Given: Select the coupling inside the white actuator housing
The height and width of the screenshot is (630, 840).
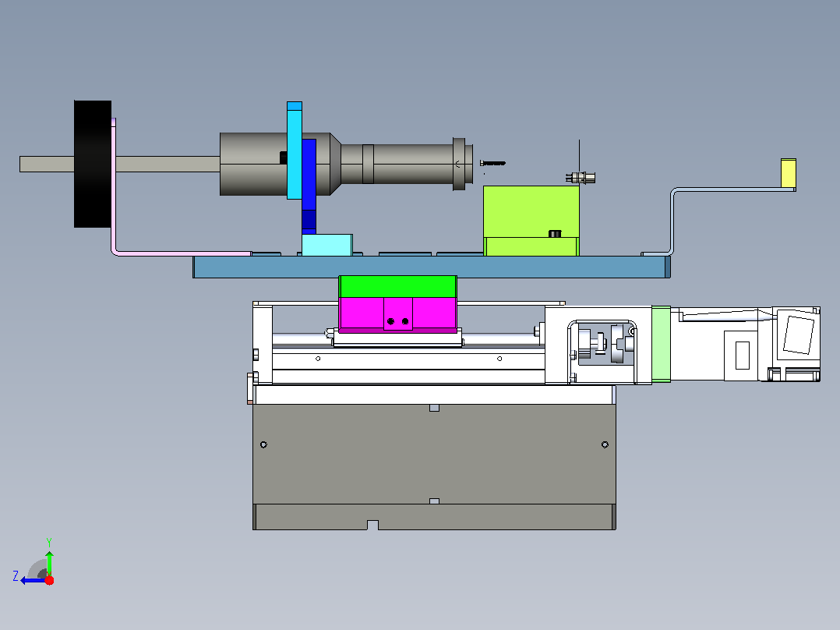Looking at the screenshot, I should 605,343.
